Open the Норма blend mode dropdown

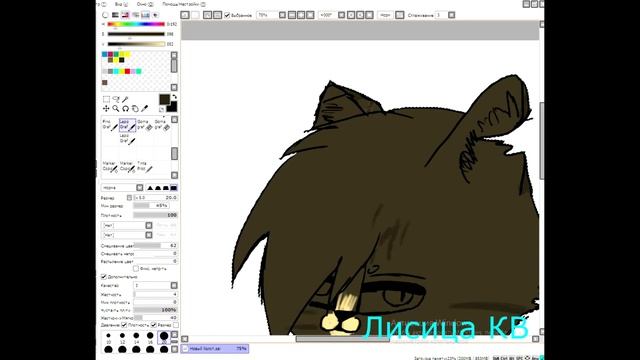click(140, 188)
